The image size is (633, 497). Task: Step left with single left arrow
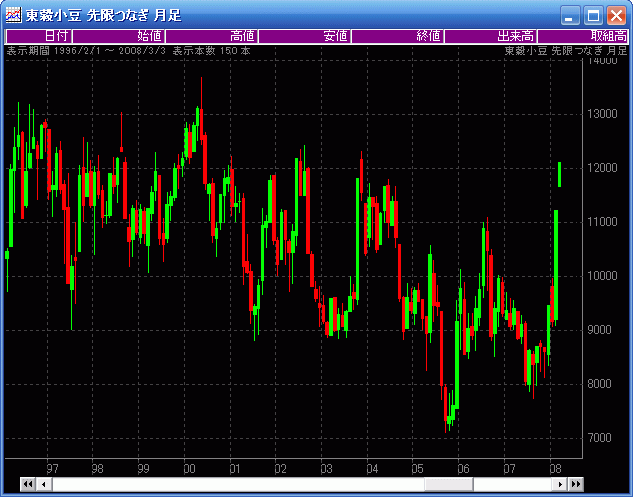(44, 484)
